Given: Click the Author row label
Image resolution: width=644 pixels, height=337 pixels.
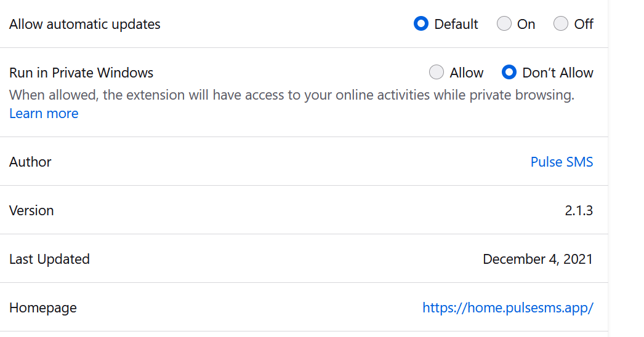Looking at the screenshot, I should [30, 162].
